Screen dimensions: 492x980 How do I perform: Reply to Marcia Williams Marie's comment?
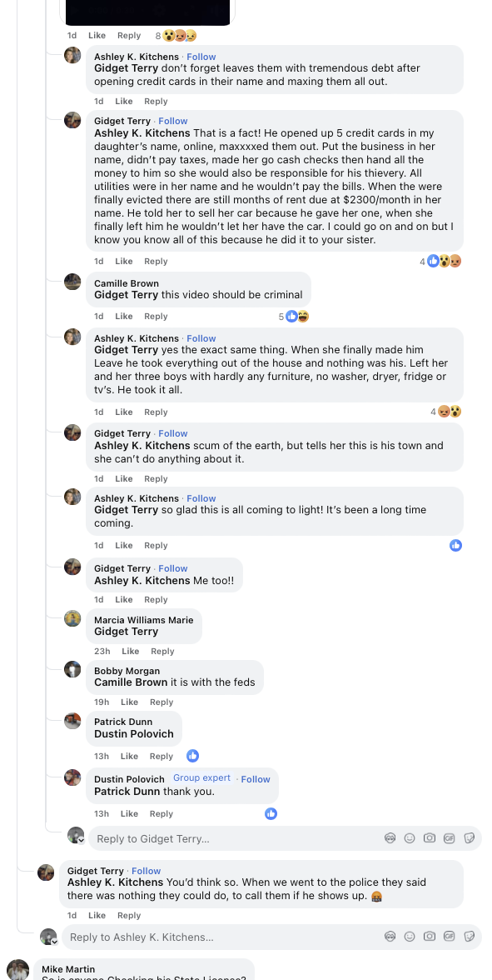162,652
